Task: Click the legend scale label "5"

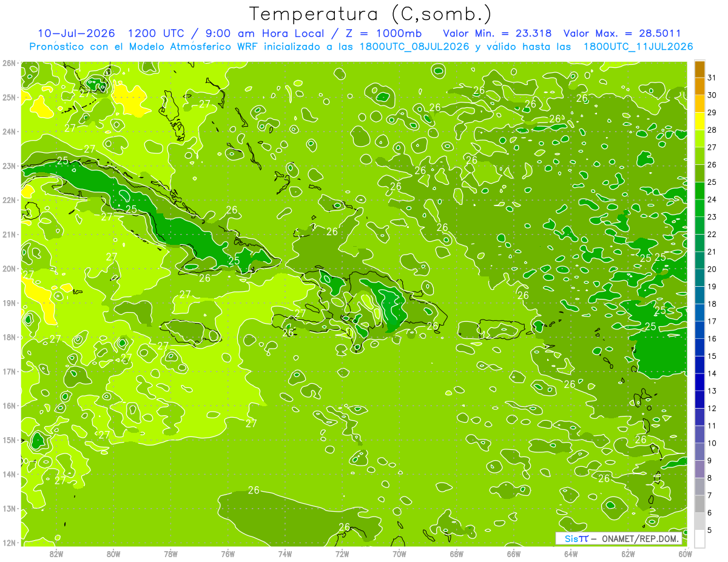Action: [x=710, y=530]
